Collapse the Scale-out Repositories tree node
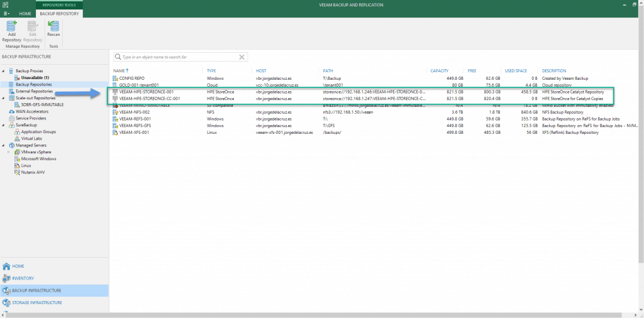The width and height of the screenshot is (644, 318). point(4,98)
